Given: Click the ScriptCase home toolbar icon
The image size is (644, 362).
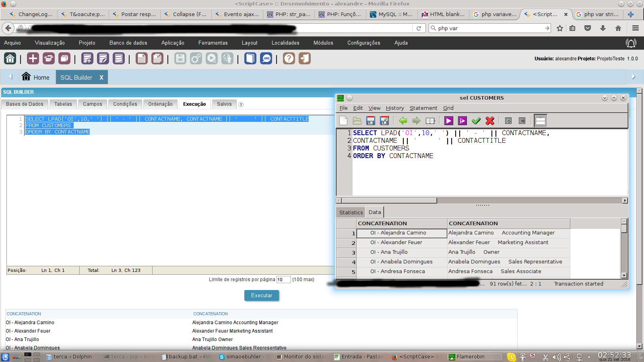Looking at the screenshot, I should click(10, 59).
